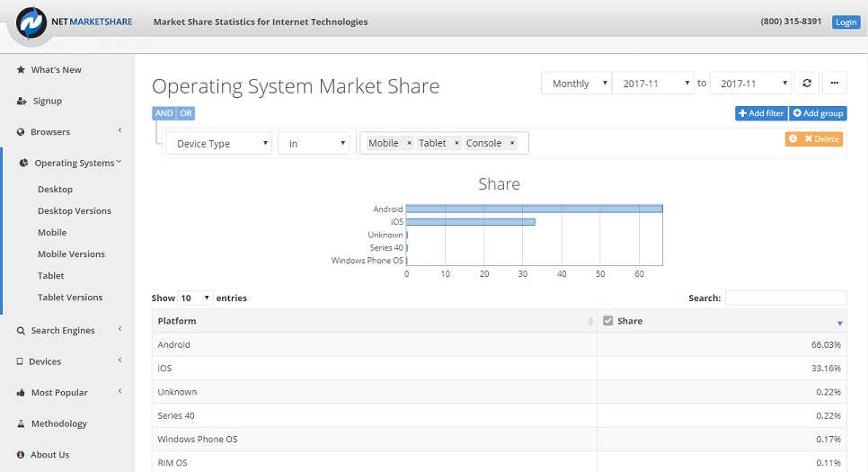Click the orange Delete button

click(x=821, y=138)
